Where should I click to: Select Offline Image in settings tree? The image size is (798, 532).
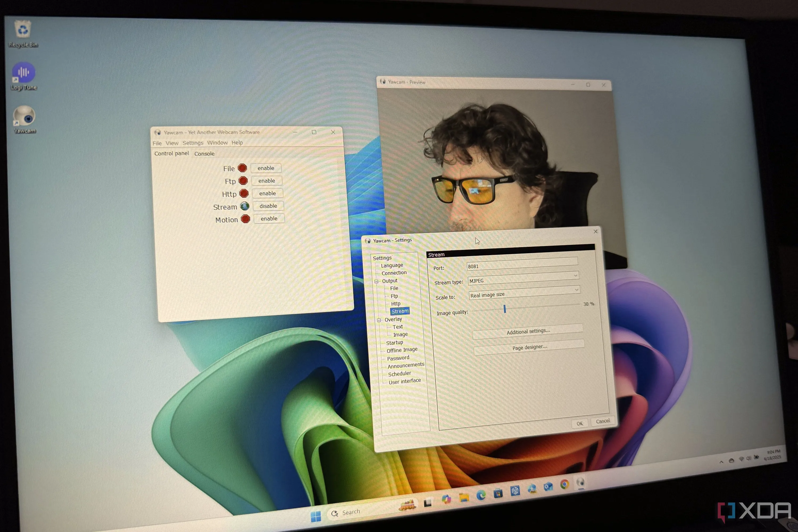[402, 350]
